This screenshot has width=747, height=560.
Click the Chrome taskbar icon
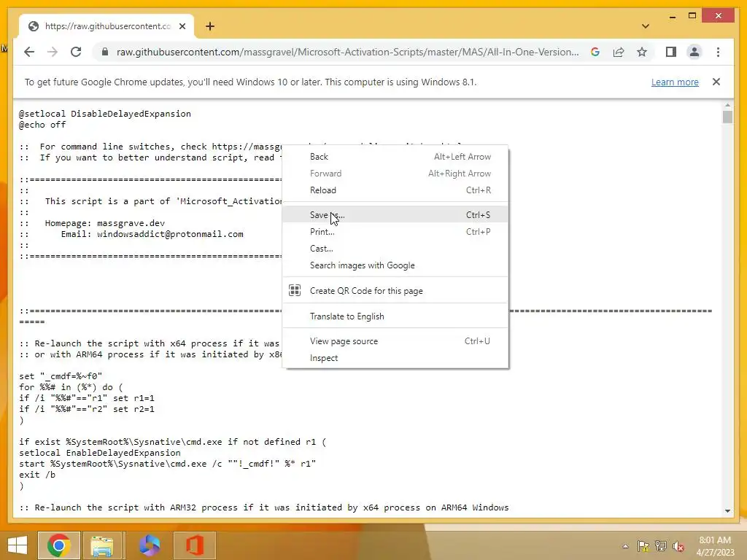(x=59, y=545)
